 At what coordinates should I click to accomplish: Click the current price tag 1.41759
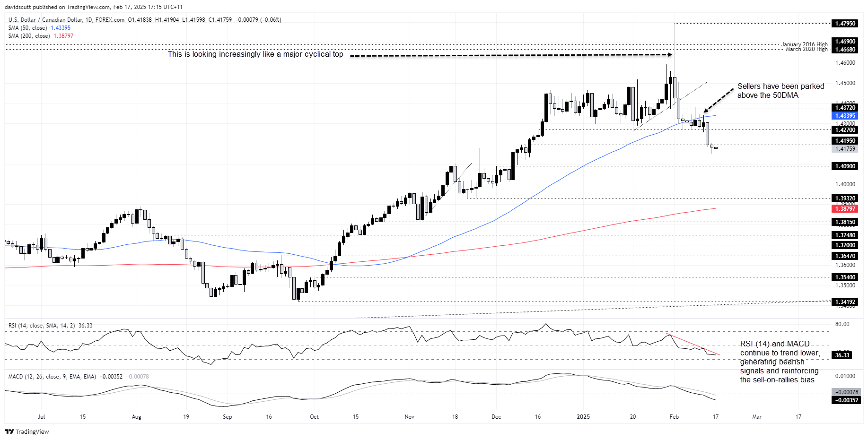845,149
